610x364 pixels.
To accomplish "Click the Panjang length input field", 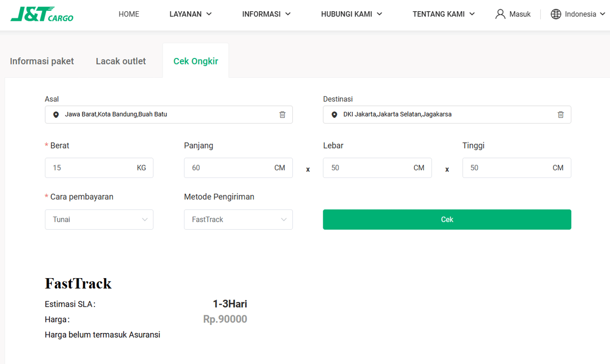I will (x=238, y=168).
